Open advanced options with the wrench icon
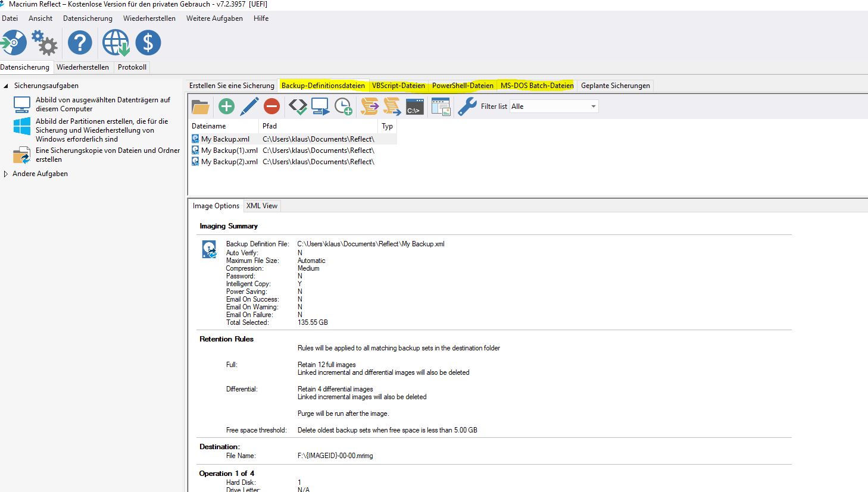Image resolution: width=868 pixels, height=492 pixels. (467, 106)
